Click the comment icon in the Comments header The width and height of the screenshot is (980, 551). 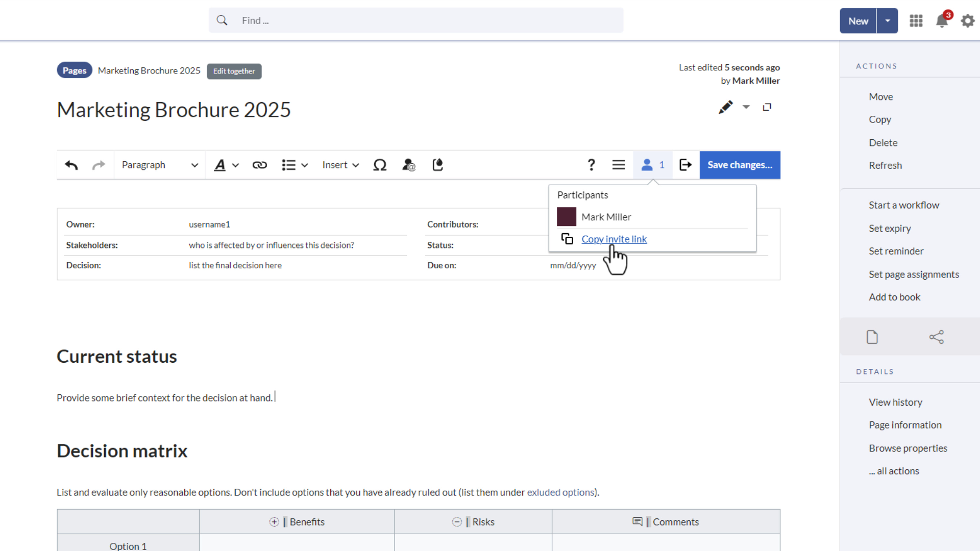[x=638, y=521]
